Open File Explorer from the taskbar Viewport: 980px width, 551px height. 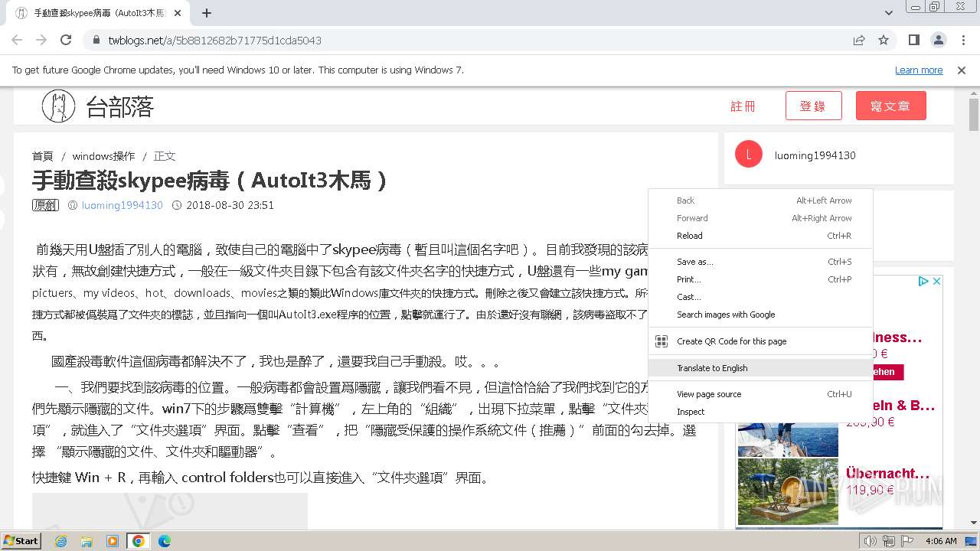coord(87,541)
